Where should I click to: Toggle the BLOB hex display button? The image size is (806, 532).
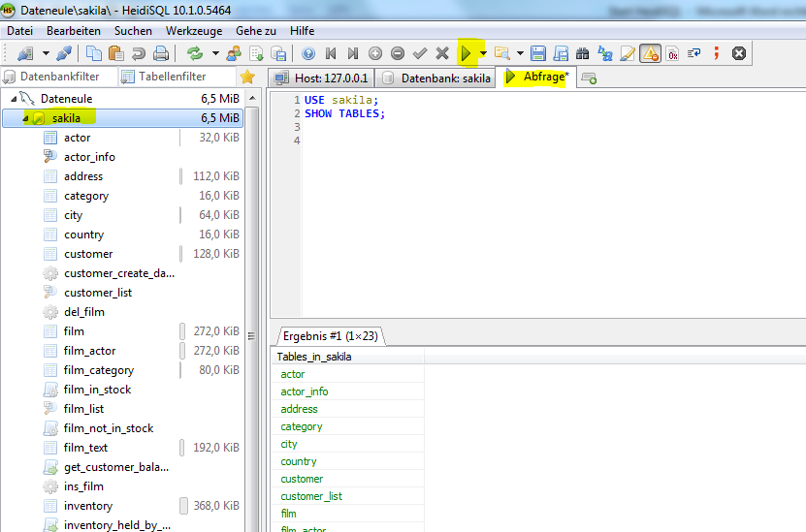point(672,53)
